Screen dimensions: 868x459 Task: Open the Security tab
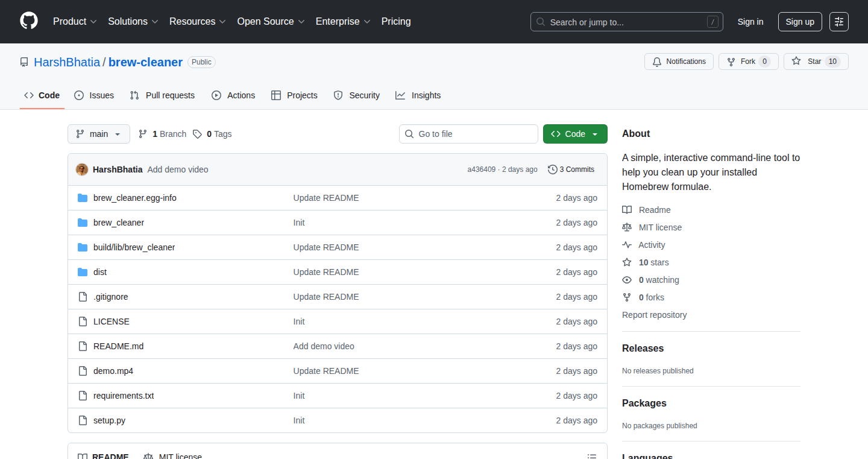[x=357, y=95]
